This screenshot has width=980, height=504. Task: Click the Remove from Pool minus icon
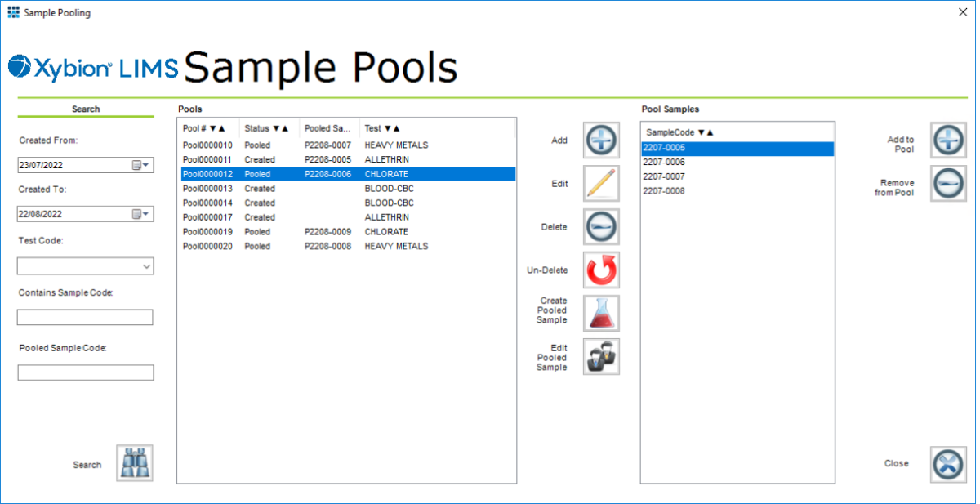948,183
